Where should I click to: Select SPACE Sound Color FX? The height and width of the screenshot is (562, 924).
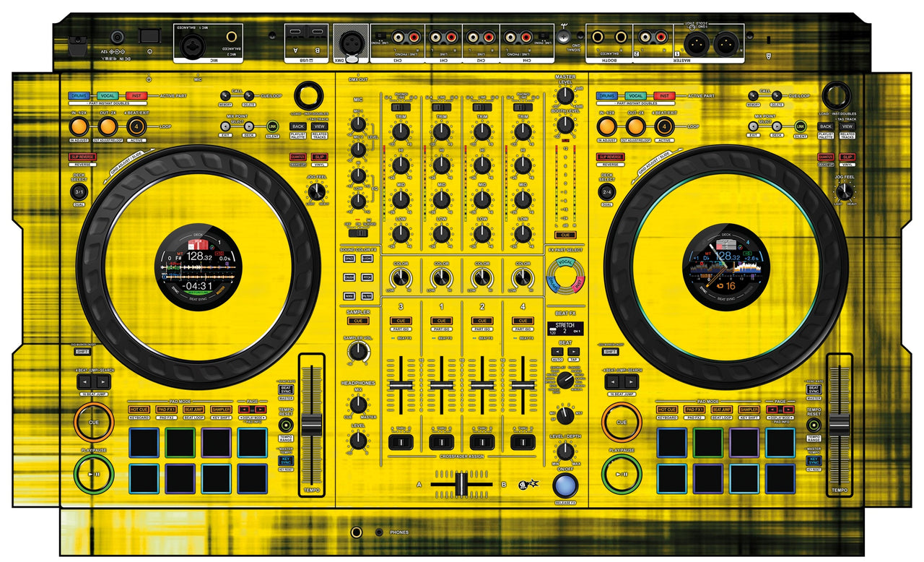click(349, 258)
